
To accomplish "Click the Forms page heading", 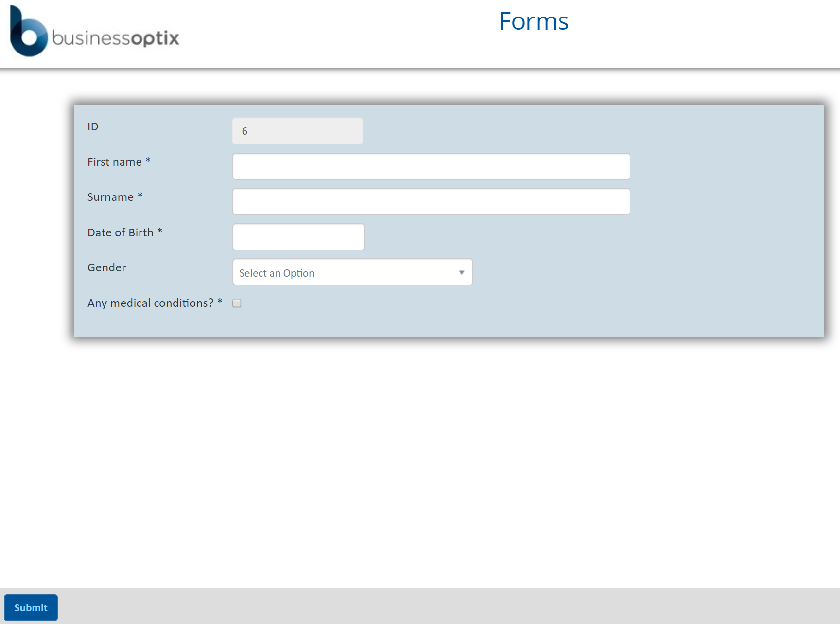I will [x=533, y=21].
